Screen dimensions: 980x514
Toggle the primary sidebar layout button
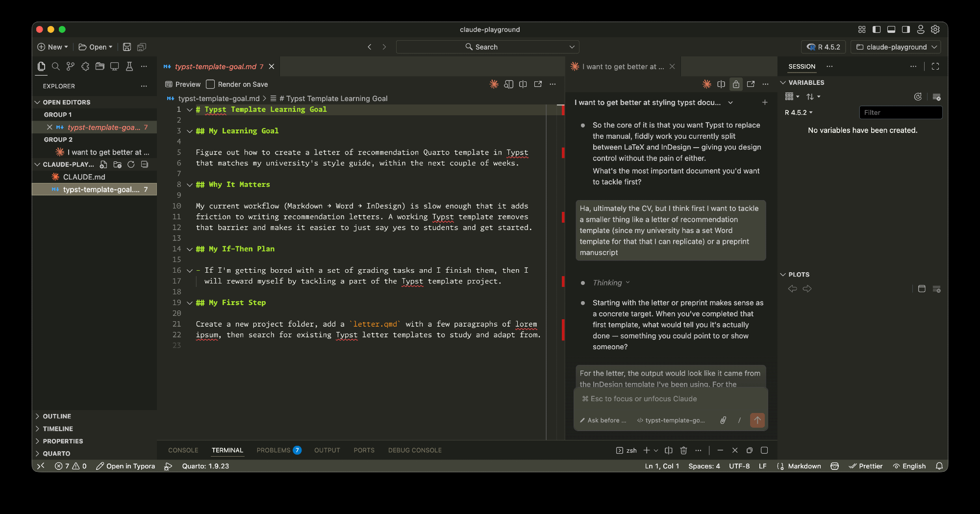(877, 29)
